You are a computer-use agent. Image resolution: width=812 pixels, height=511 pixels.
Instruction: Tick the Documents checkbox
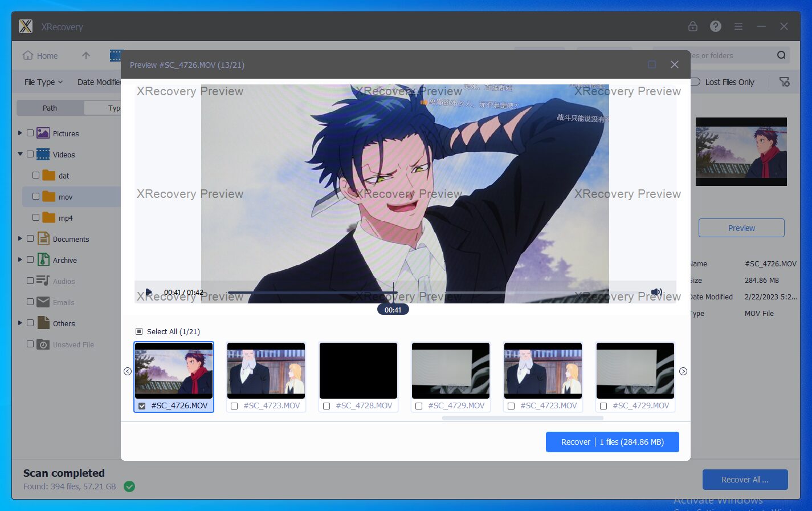click(30, 238)
